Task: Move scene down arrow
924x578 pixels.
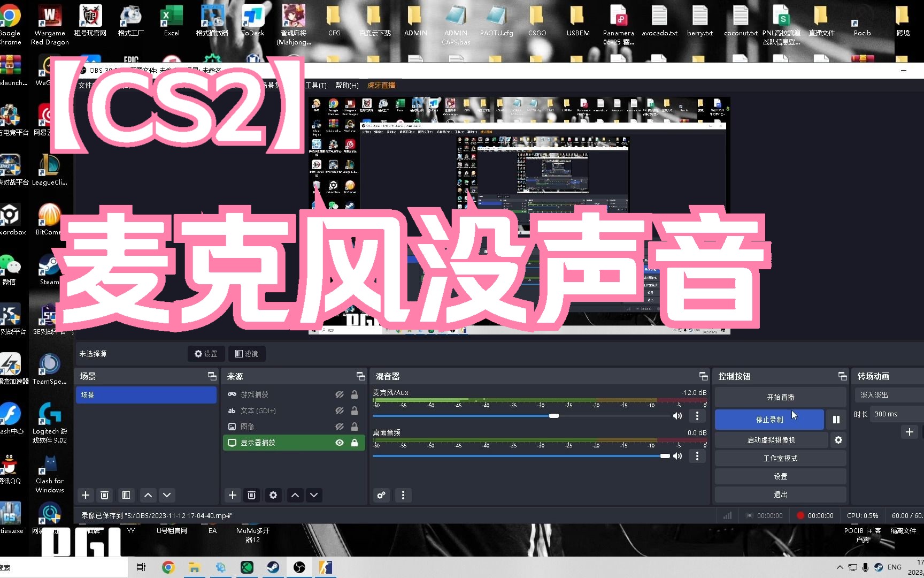Action: (167, 495)
